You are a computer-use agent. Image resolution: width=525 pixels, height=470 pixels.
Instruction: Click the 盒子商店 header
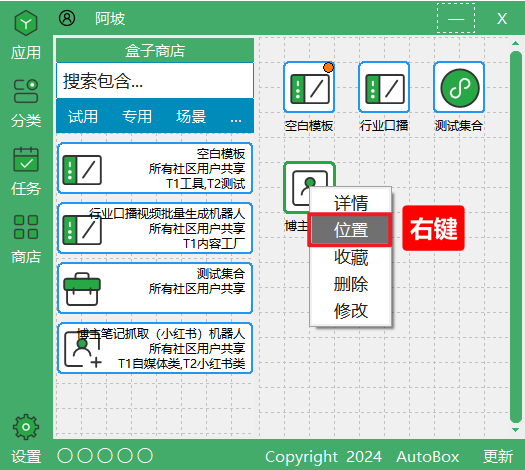(155, 51)
